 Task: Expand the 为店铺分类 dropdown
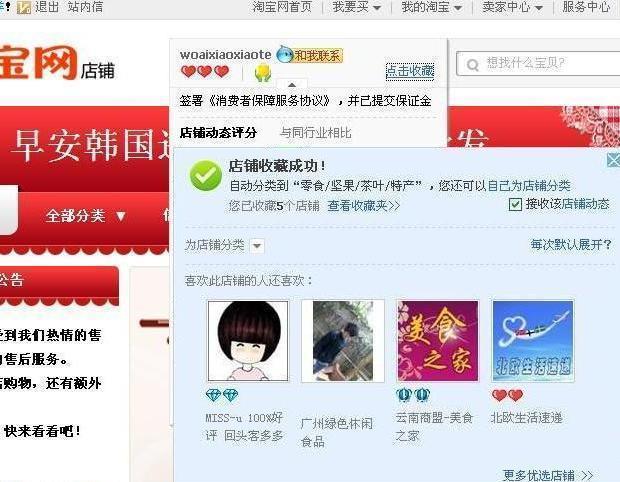coord(257,246)
